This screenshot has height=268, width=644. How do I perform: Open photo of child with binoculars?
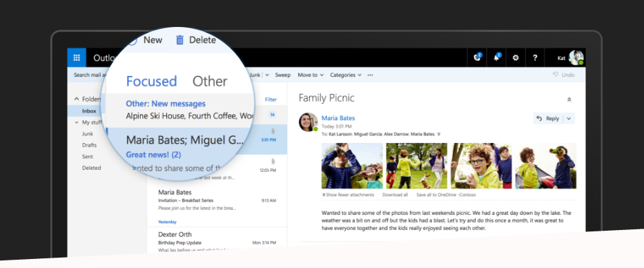coord(546,166)
